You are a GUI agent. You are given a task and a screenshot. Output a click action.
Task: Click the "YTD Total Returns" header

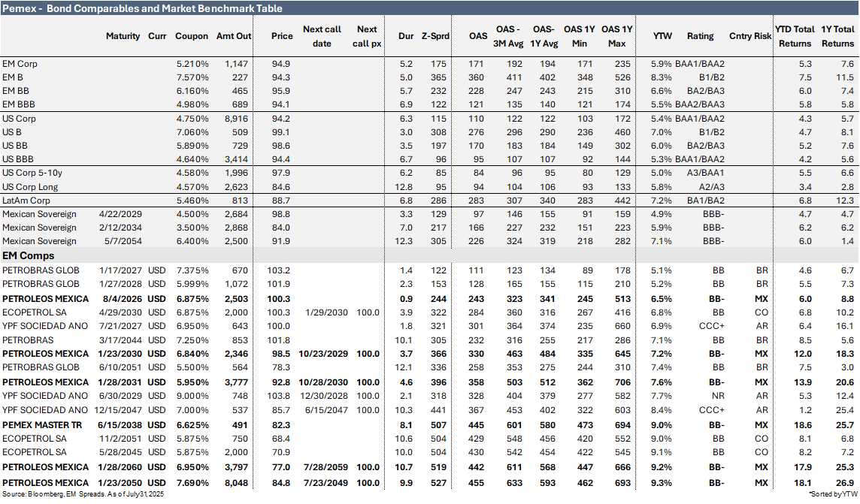[x=795, y=36]
